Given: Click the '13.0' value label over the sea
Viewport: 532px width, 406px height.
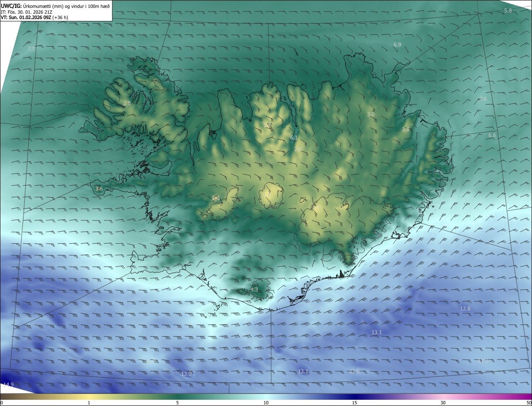Looking at the screenshot, I should click(x=187, y=374).
